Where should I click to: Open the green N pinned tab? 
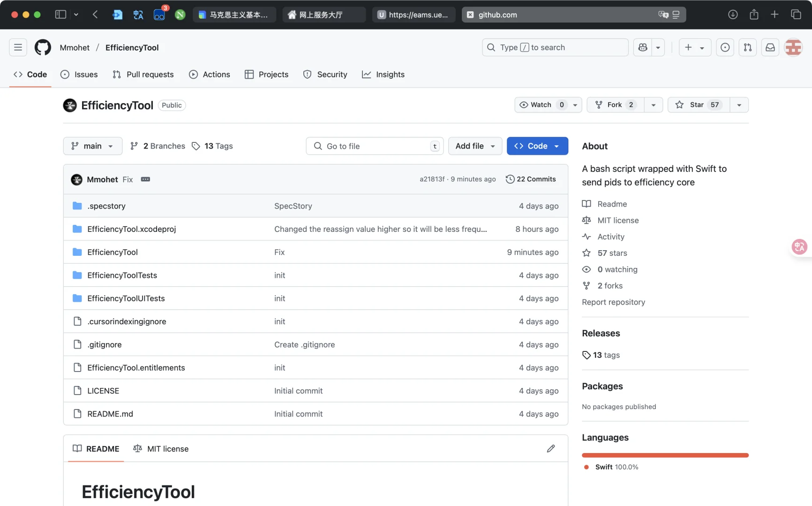point(180,15)
